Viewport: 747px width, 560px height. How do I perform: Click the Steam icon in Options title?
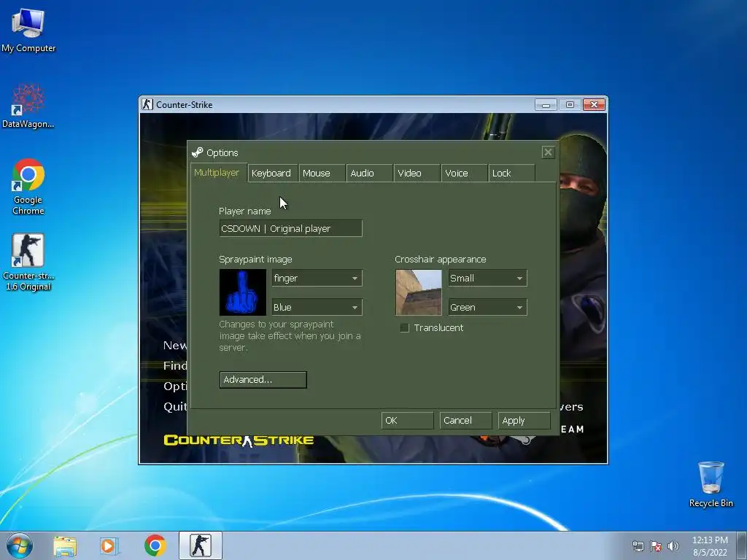pyautogui.click(x=197, y=152)
